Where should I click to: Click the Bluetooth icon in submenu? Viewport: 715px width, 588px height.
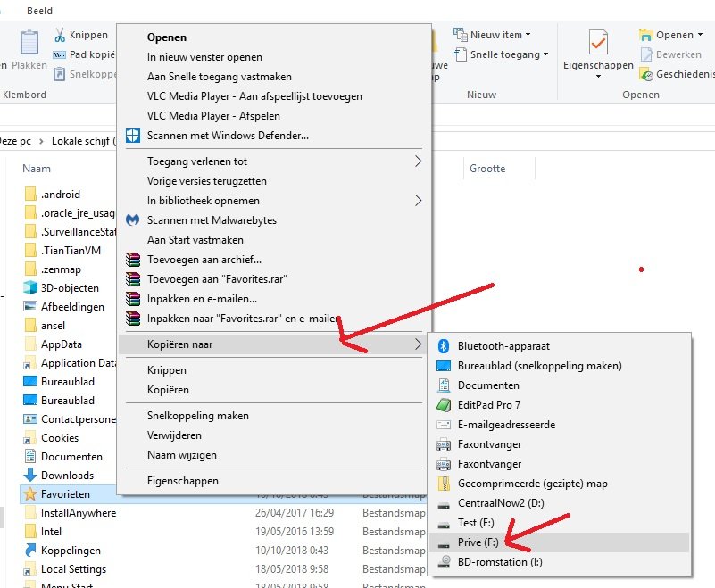coord(444,346)
